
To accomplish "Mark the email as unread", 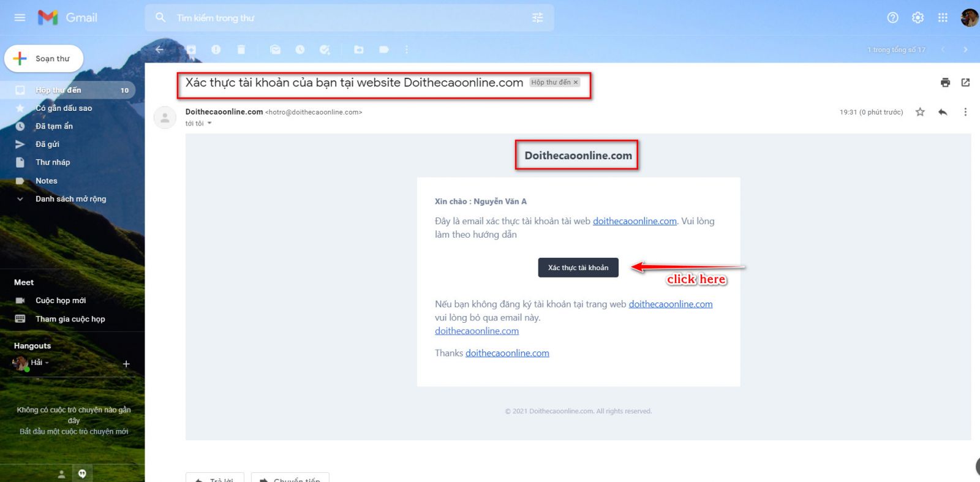I will tap(275, 50).
